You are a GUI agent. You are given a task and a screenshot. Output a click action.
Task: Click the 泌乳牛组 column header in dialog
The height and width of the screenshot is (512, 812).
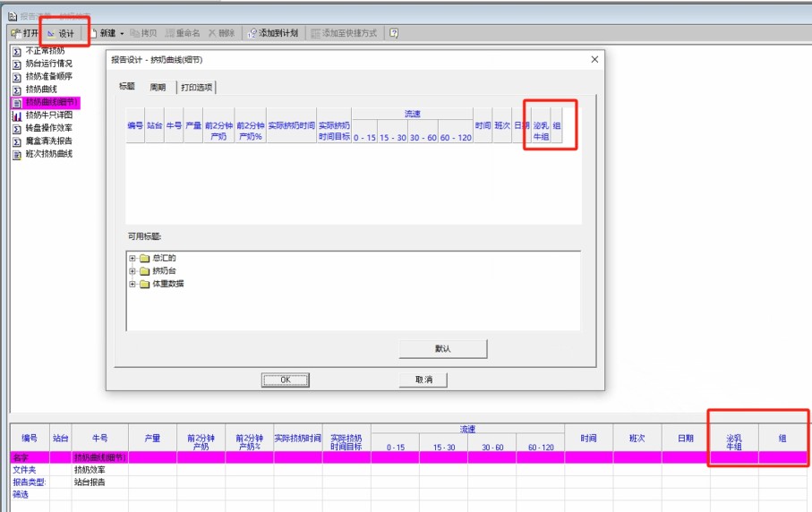coord(541,132)
